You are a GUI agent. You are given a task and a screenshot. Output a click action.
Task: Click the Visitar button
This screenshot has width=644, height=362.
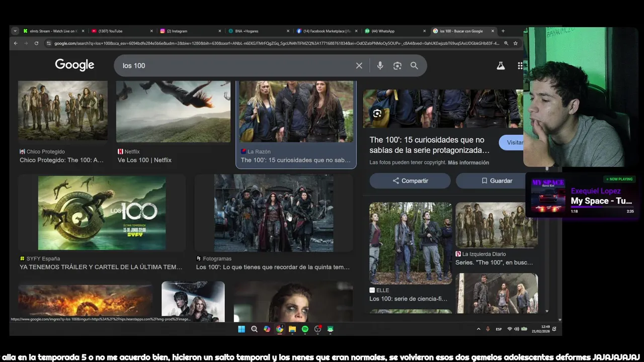point(511,142)
